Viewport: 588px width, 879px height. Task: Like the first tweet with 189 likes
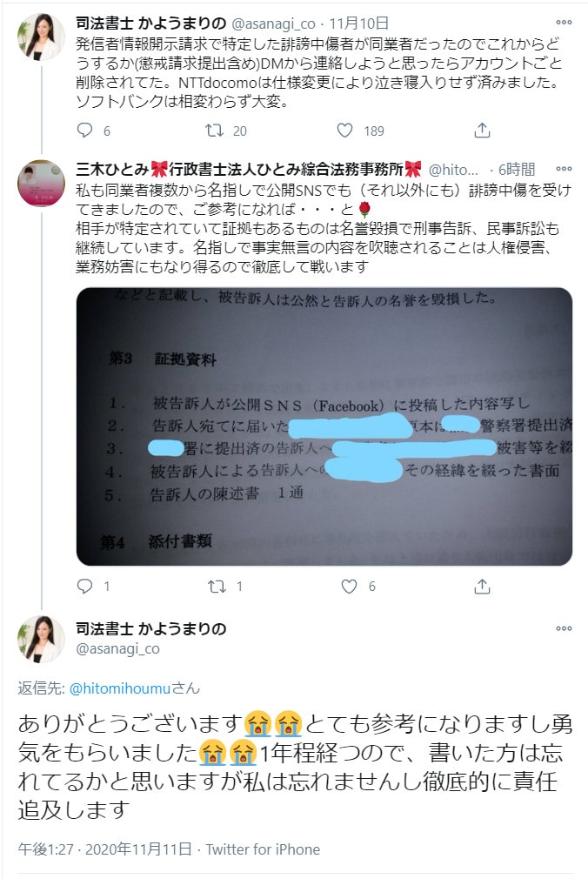pos(344,130)
